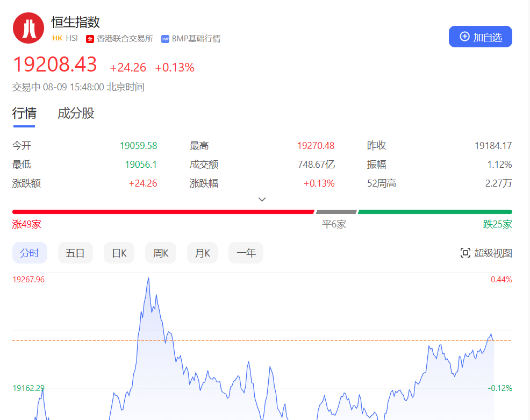This screenshot has height=420, width=530.
Task: Click the intraday peak on the chart
Action: coord(148,279)
